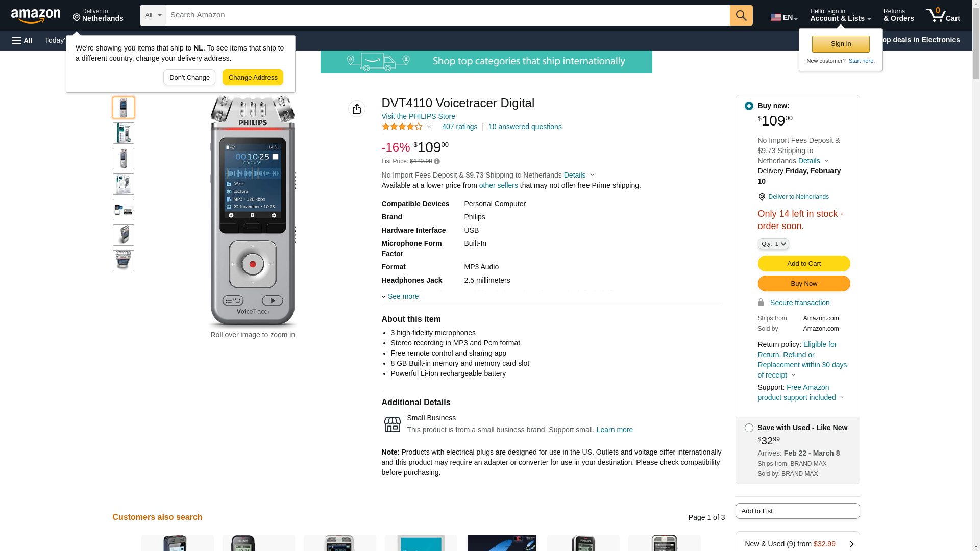Image resolution: width=980 pixels, height=551 pixels.
Task: Expand See more product specifications
Action: [x=402, y=296]
